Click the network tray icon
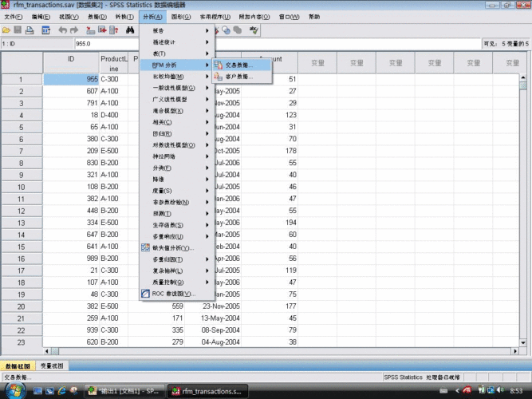The height and width of the screenshot is (399, 532). [x=491, y=390]
